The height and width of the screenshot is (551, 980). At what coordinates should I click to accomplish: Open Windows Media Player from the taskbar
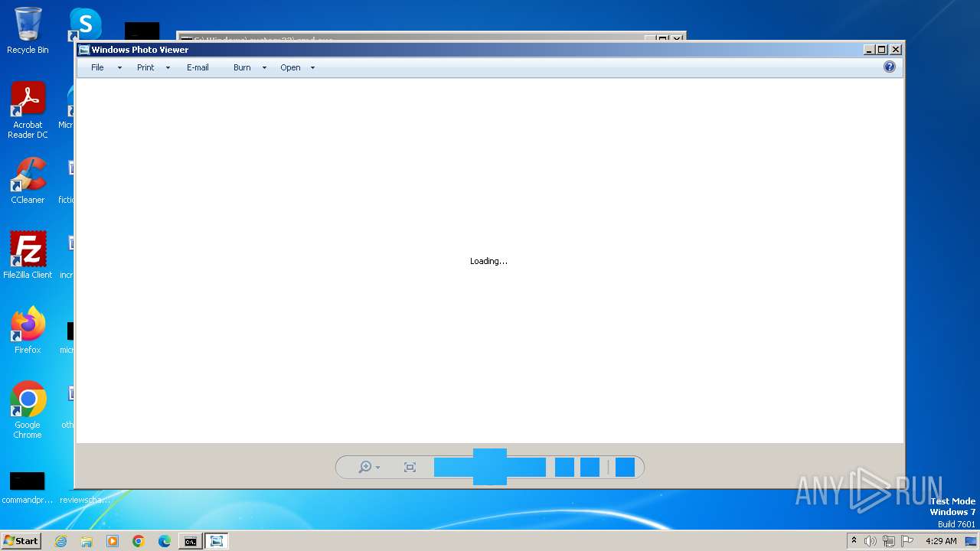coord(113,541)
